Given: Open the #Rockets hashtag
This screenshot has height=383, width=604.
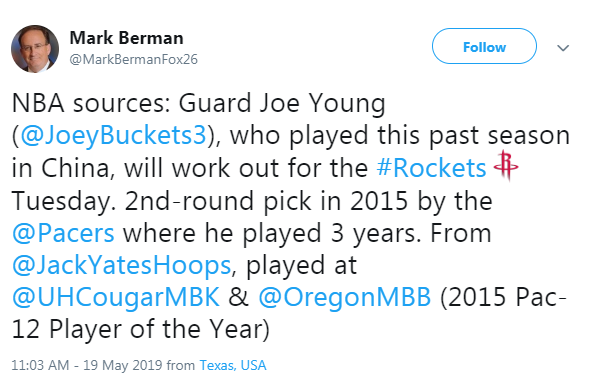Looking at the screenshot, I should (x=431, y=168).
